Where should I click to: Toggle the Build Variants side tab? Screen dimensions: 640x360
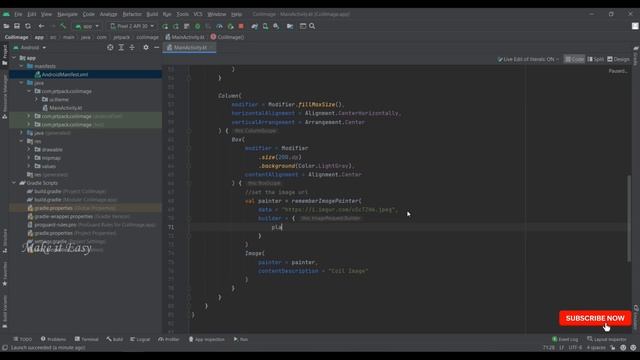[4, 312]
